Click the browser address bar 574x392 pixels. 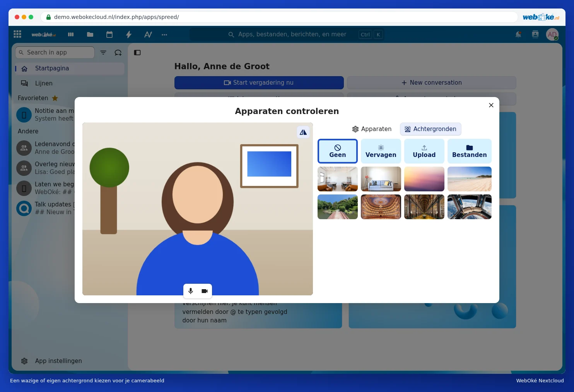pyautogui.click(x=279, y=17)
